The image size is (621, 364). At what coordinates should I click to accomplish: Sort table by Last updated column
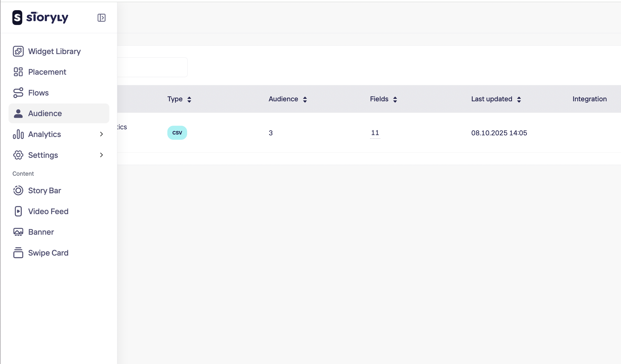[x=519, y=99]
